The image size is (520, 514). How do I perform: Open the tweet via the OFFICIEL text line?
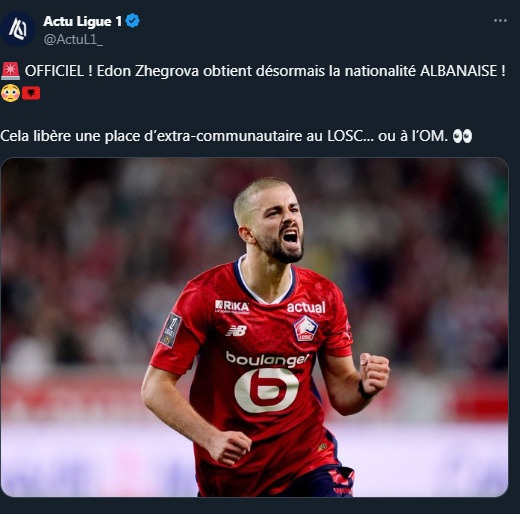(x=265, y=71)
